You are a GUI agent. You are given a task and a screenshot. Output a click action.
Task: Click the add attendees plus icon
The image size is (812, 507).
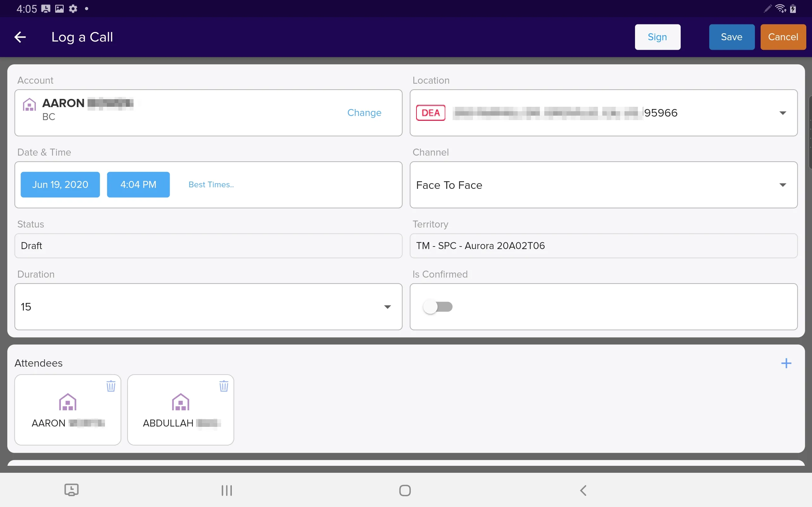(786, 363)
